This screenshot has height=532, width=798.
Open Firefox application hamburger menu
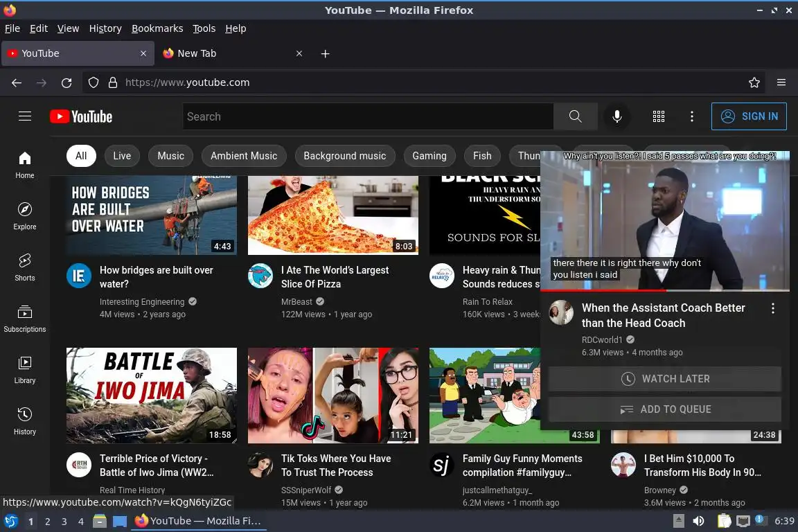(781, 82)
